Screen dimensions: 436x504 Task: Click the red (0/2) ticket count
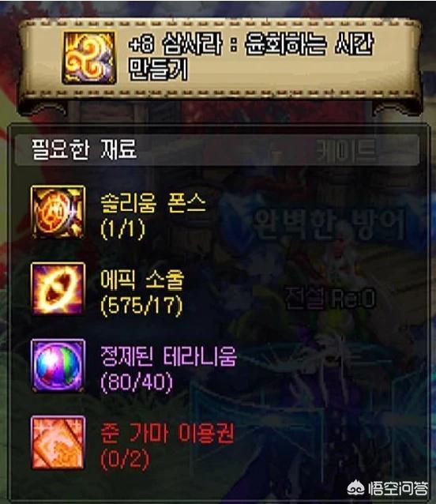(125, 459)
